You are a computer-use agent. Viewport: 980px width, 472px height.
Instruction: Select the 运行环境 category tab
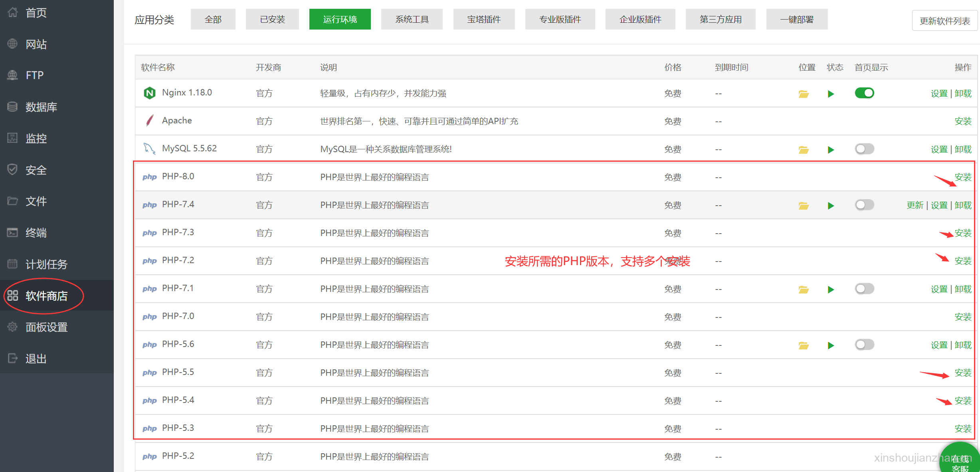tap(340, 19)
